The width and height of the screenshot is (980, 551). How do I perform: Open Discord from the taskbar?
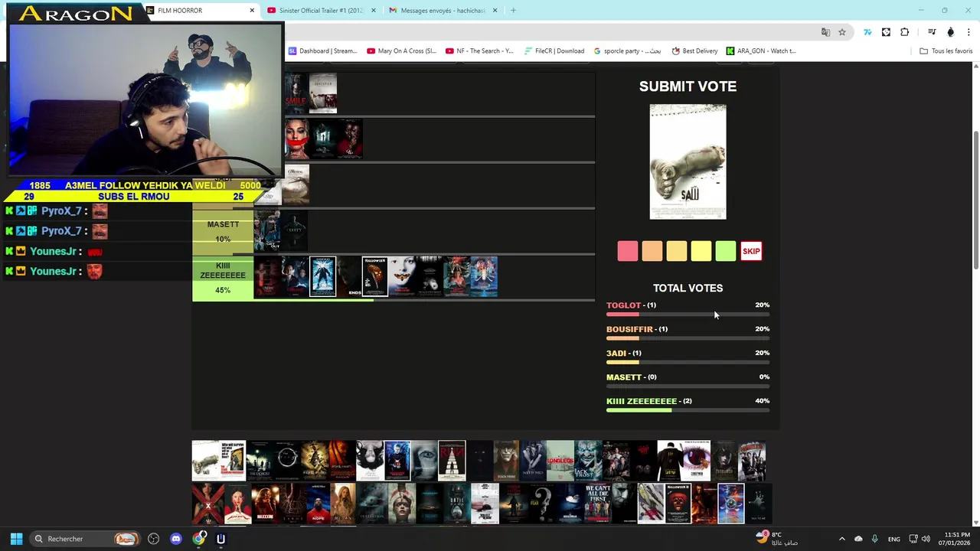[176, 539]
